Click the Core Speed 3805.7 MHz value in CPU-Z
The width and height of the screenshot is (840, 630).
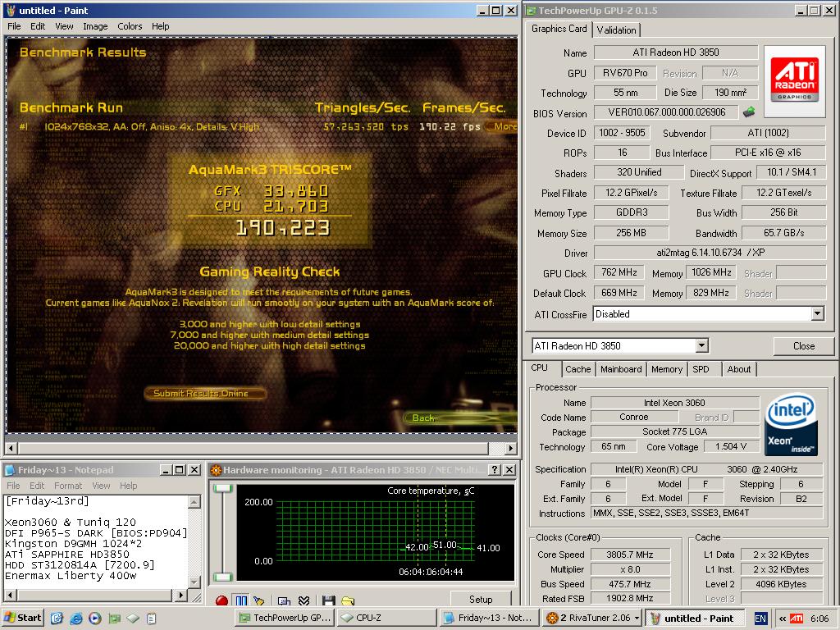[629, 555]
